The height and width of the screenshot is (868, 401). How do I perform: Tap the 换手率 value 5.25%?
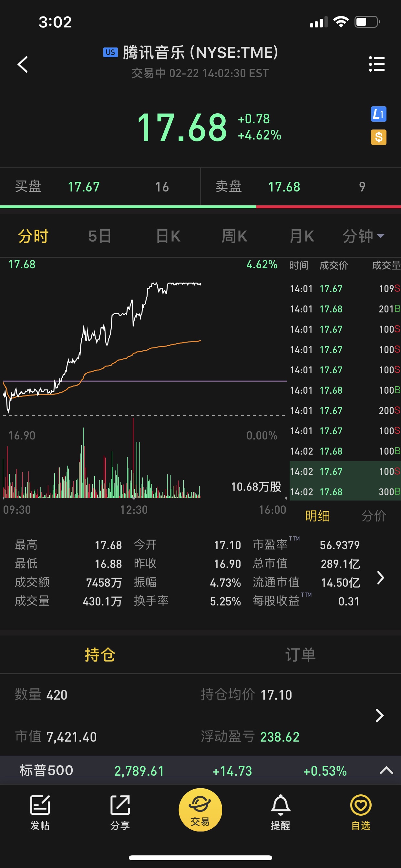click(225, 601)
